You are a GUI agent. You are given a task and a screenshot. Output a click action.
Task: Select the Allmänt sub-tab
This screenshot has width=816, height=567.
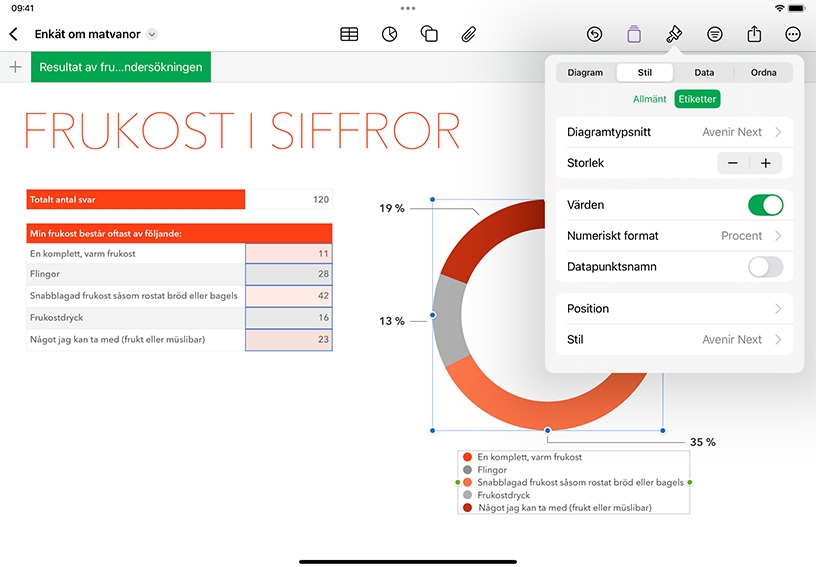click(649, 99)
